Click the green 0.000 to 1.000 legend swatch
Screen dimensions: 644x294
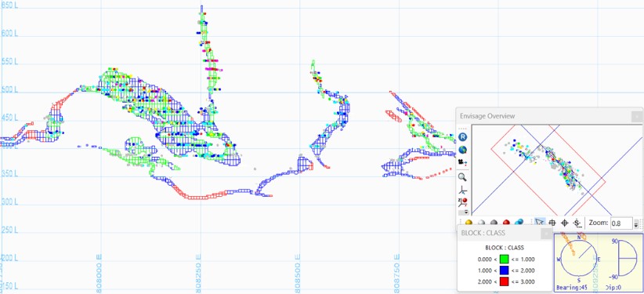[505, 260]
